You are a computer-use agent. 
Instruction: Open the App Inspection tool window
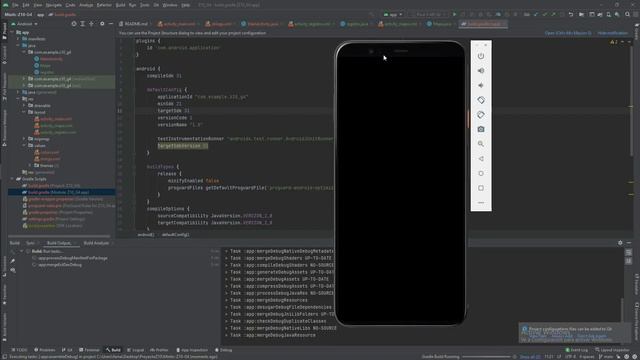(x=192, y=350)
